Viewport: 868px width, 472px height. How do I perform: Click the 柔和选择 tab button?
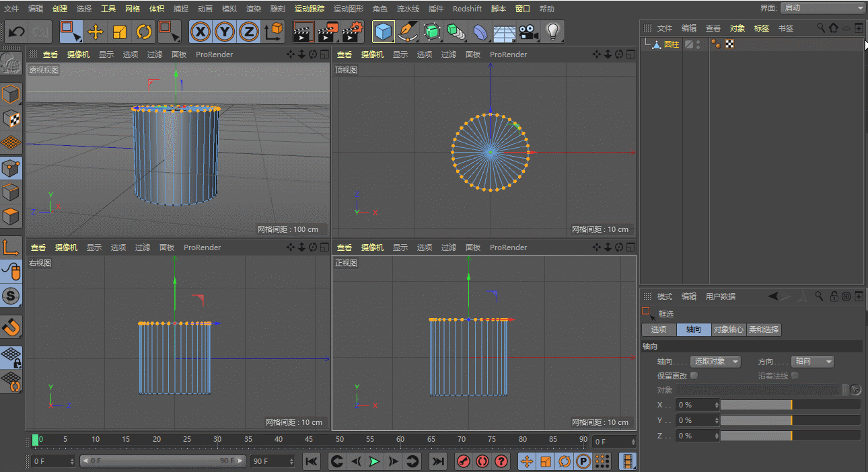point(764,329)
